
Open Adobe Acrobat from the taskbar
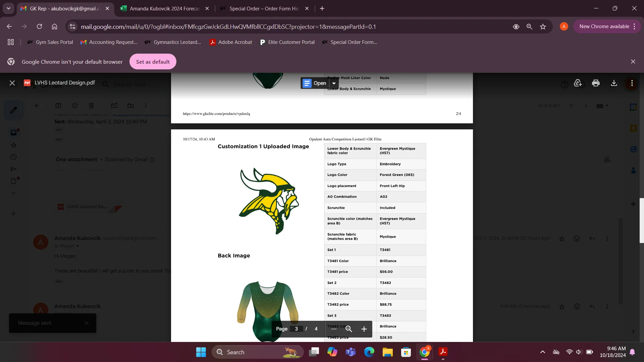[x=443, y=352]
